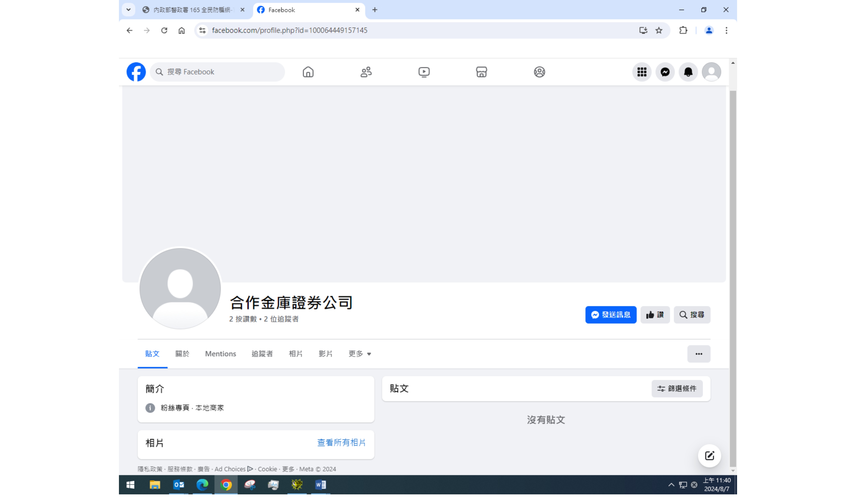Screen dimensions: 856x504
Task: Open the Friends icon in navbar
Action: (x=366, y=72)
